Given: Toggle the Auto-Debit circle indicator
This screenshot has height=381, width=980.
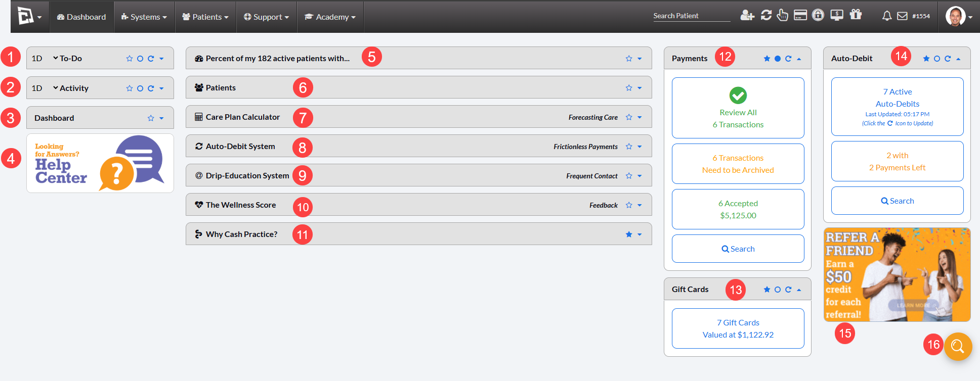Looking at the screenshot, I should coord(937,59).
